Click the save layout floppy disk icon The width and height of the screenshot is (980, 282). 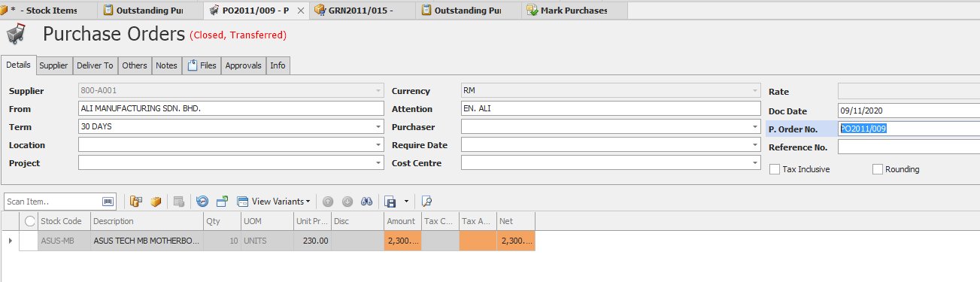[x=390, y=202]
